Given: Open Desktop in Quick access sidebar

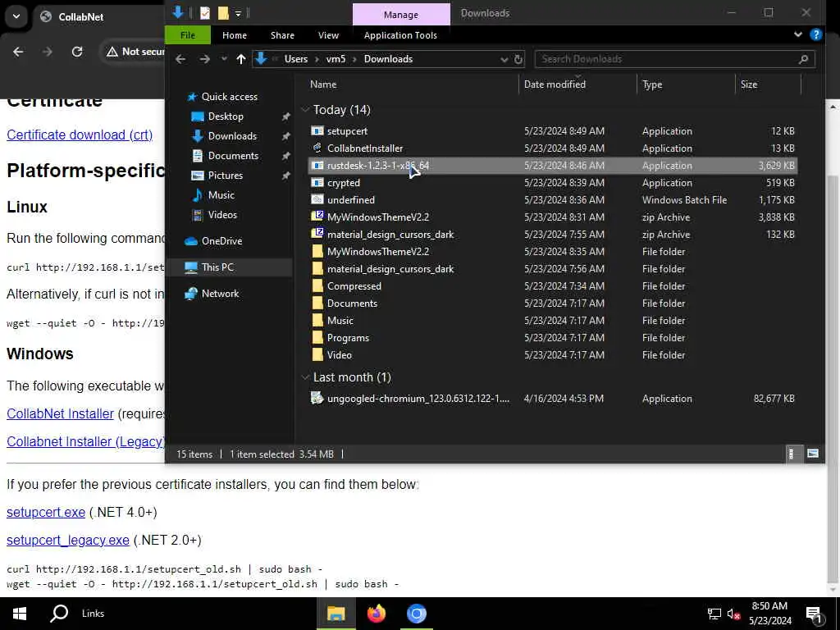Looking at the screenshot, I should tap(226, 116).
